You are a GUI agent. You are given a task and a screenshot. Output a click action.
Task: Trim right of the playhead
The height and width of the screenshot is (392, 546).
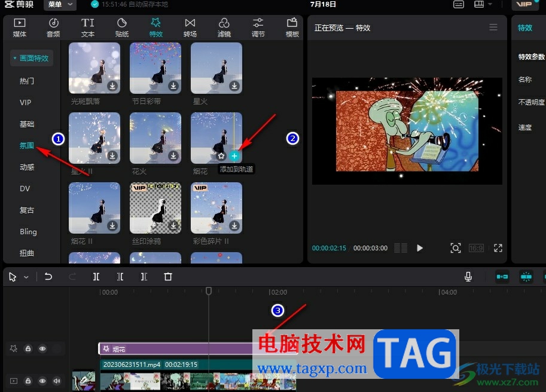(144, 277)
